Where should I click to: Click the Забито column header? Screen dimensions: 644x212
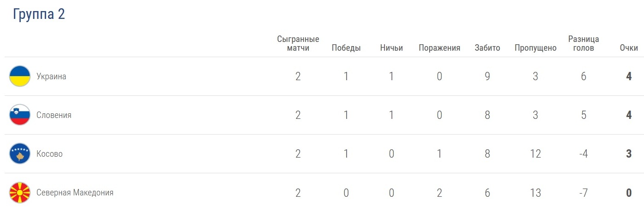coord(487,48)
